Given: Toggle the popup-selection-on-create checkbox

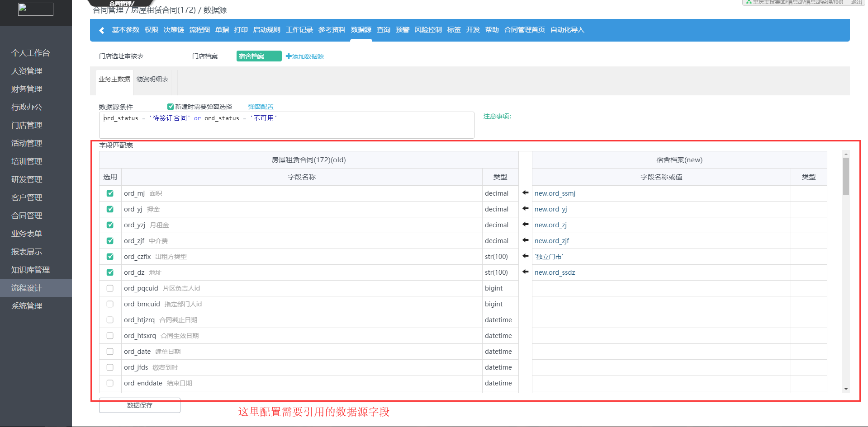Looking at the screenshot, I should pos(171,107).
